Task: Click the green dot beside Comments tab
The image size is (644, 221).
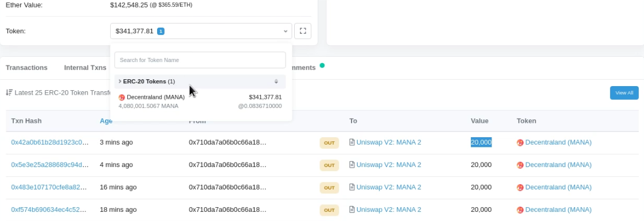Action: (x=322, y=65)
